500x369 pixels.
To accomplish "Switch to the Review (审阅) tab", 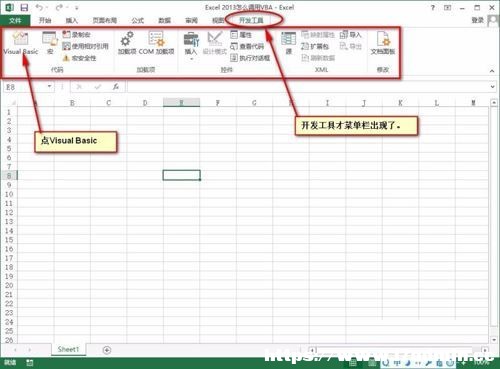I will pyautogui.click(x=191, y=20).
